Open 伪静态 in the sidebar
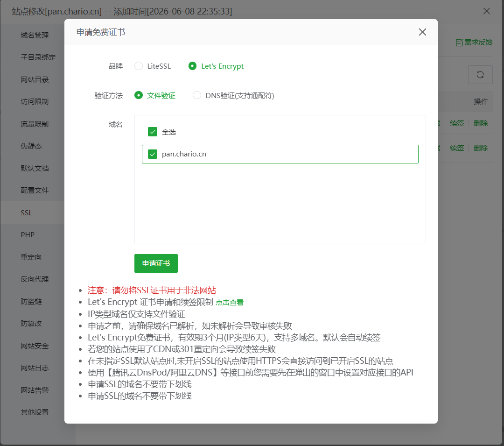 [31, 146]
